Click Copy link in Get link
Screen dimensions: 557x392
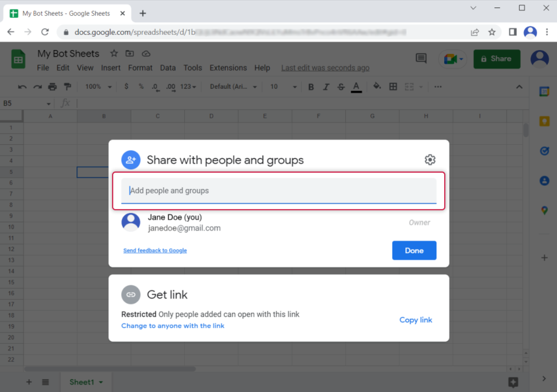click(415, 320)
